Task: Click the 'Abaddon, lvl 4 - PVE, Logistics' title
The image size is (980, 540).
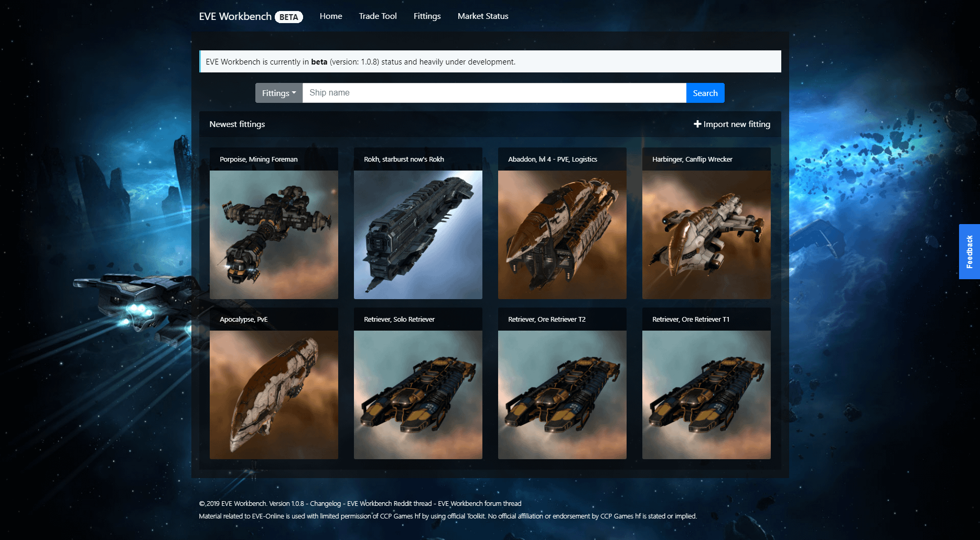Action: [553, 160]
